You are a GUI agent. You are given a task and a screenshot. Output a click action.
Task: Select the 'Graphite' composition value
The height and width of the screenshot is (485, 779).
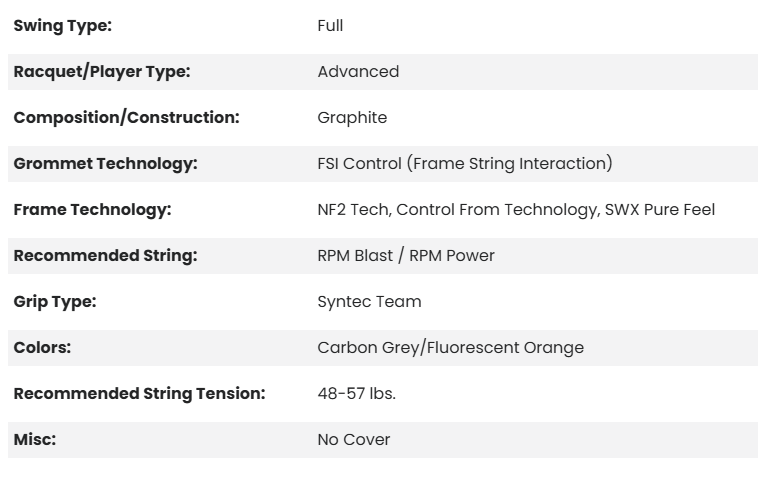tap(352, 118)
